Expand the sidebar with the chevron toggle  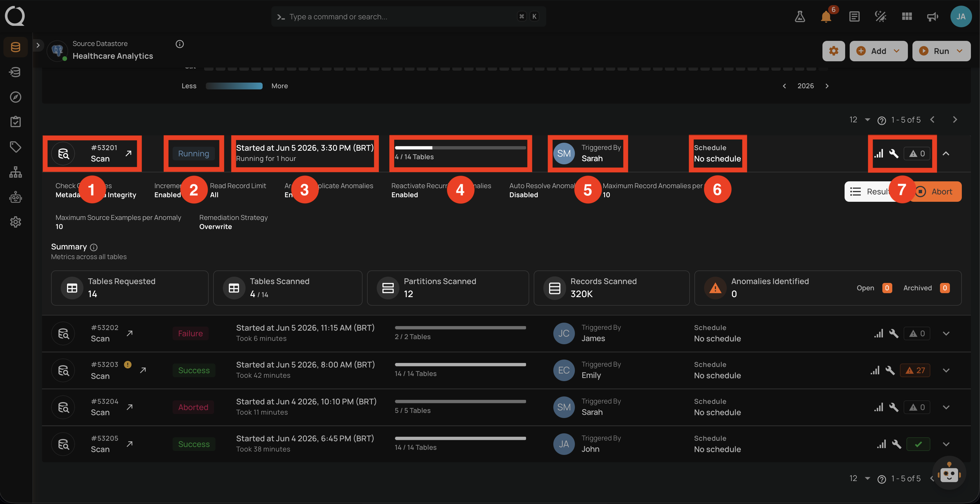coord(38,45)
